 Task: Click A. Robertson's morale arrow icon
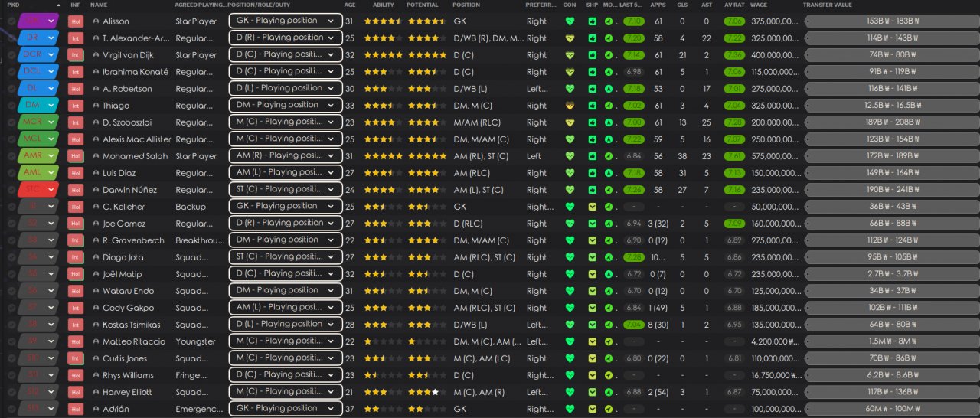point(608,89)
